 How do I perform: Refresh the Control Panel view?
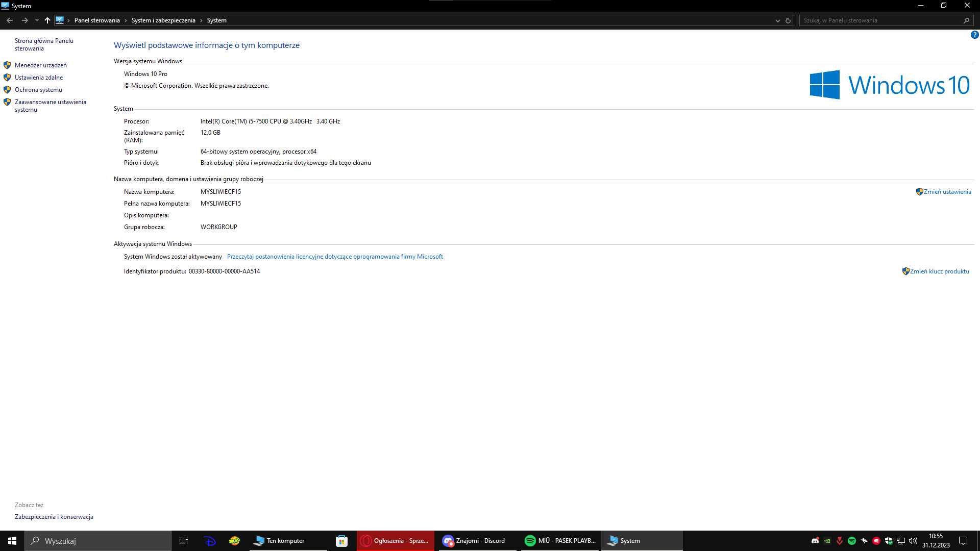(x=788, y=20)
